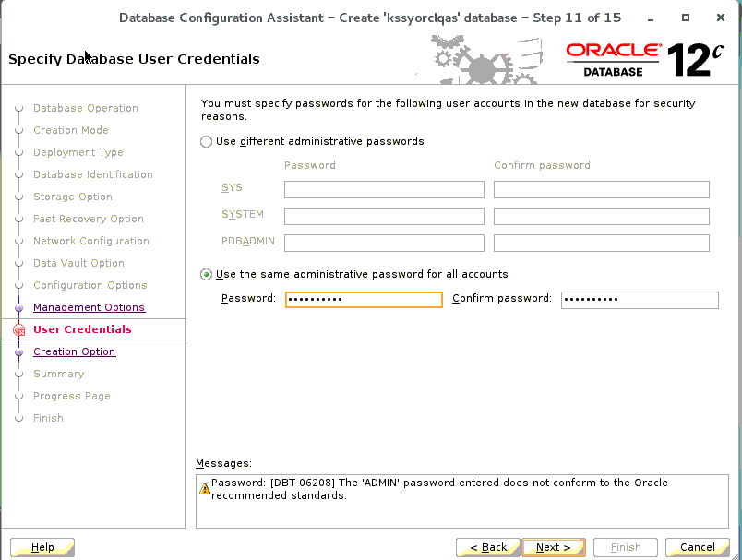The width and height of the screenshot is (742, 560).
Task: Jump to Creation Option step
Action: tap(74, 351)
